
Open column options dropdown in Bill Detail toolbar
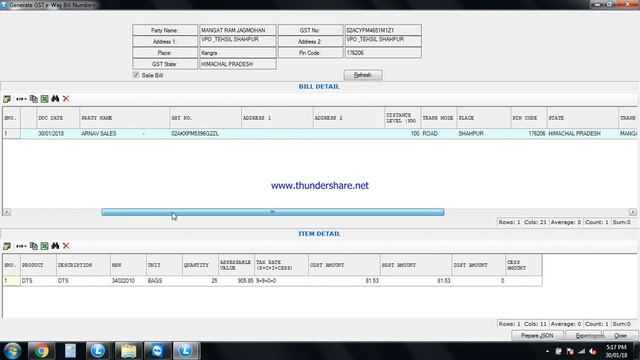[21, 99]
